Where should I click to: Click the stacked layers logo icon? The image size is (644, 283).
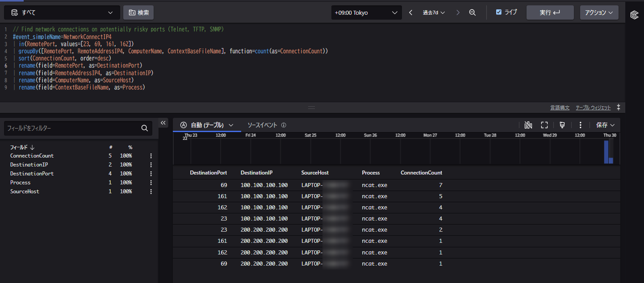click(x=634, y=15)
